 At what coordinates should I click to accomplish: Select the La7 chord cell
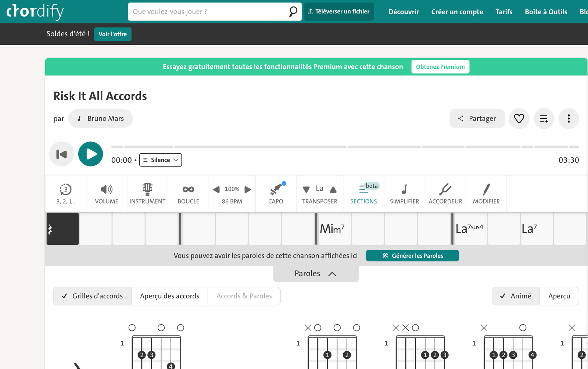tap(537, 229)
